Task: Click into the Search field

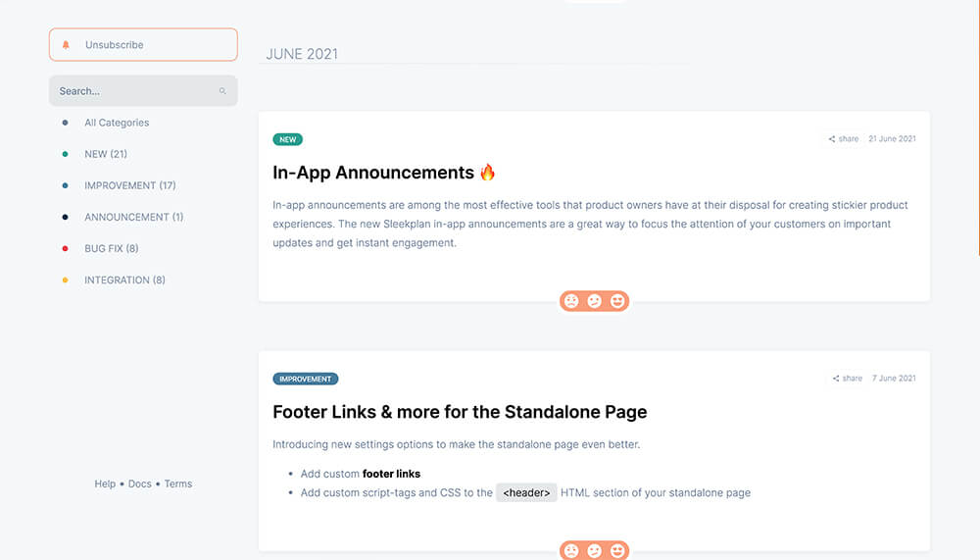Action: click(x=143, y=91)
